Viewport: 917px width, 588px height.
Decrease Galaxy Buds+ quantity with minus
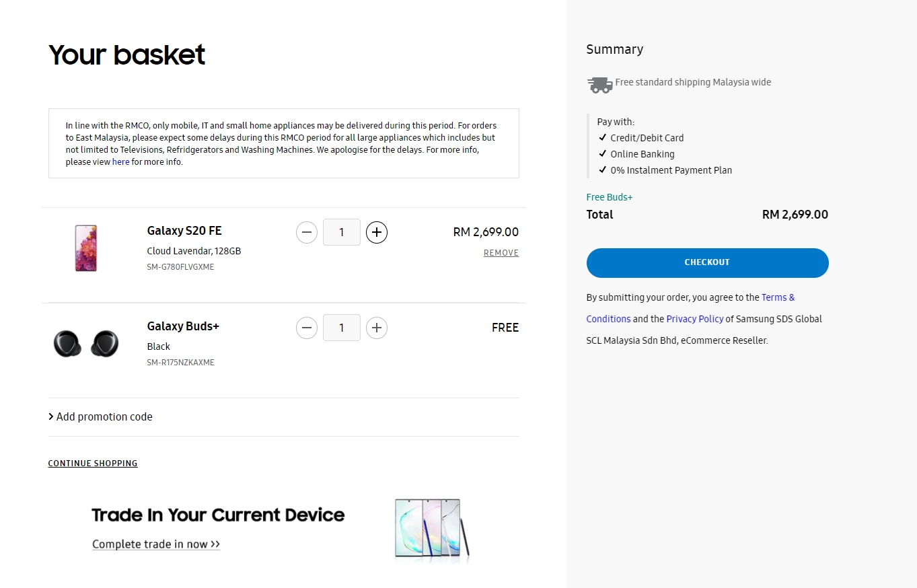[x=307, y=328]
